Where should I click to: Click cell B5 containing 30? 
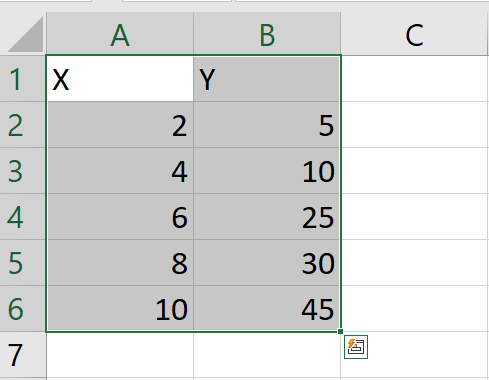267,263
